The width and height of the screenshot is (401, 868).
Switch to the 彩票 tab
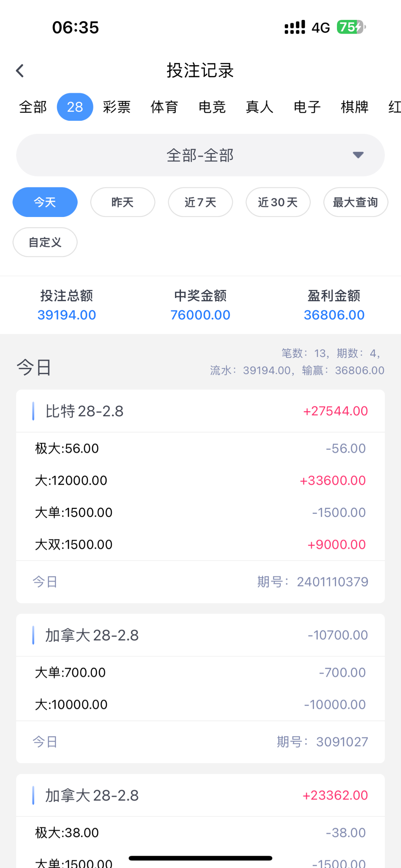117,107
